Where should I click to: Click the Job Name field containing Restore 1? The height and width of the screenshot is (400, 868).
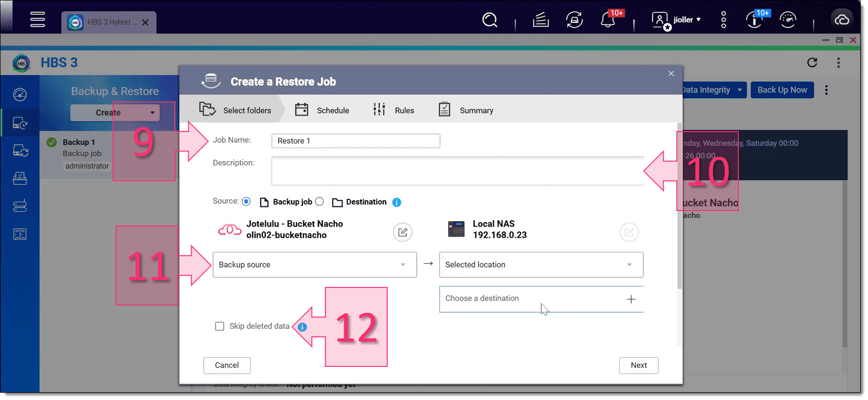point(355,141)
